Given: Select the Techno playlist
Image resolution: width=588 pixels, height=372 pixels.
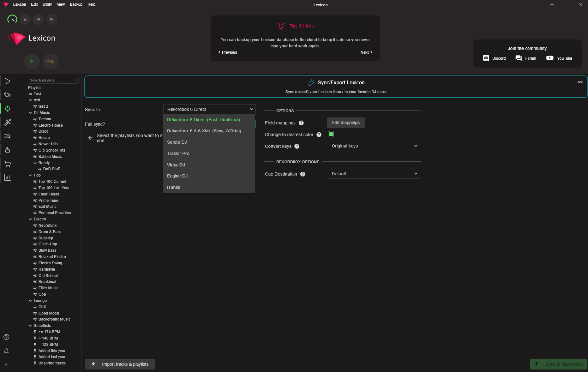Looking at the screenshot, I should tap(45, 119).
